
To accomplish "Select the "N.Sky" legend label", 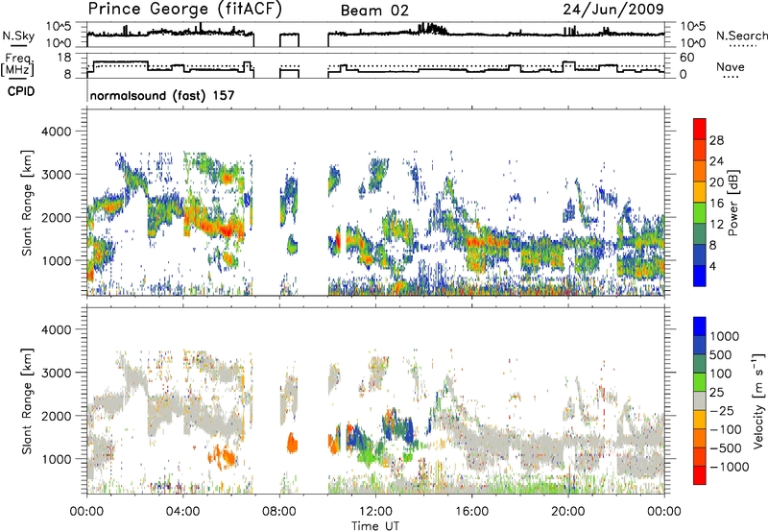I will 18,36.
